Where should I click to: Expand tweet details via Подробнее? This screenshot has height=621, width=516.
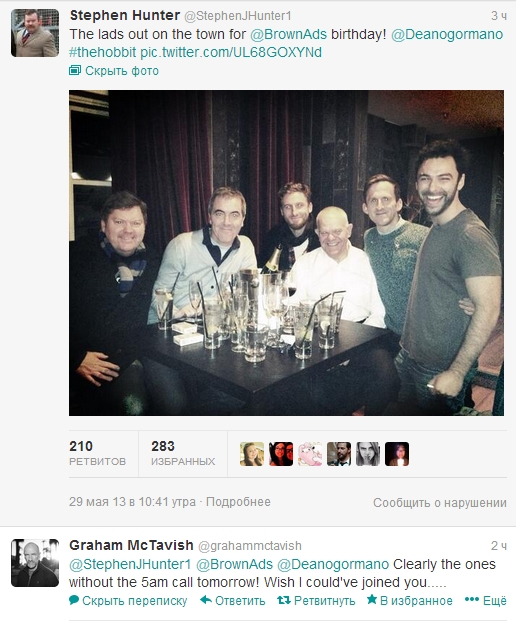[x=238, y=502]
